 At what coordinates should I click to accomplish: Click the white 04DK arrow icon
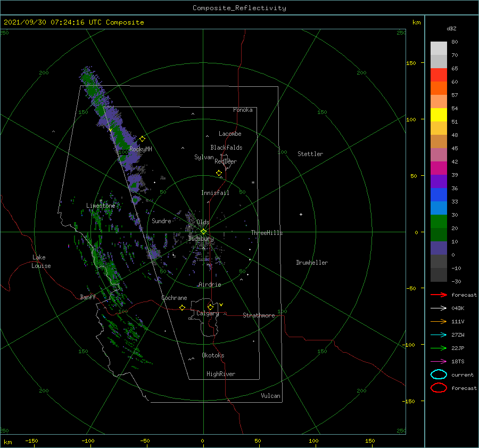pos(439,308)
